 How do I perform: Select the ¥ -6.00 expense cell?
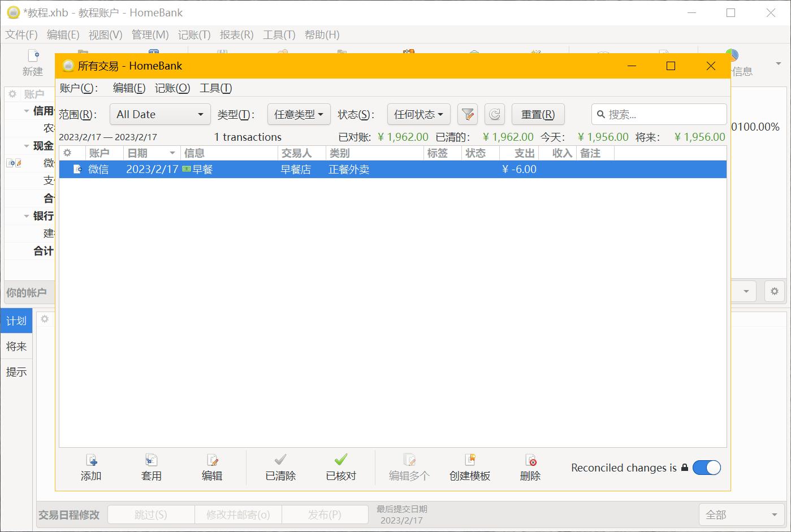point(519,169)
